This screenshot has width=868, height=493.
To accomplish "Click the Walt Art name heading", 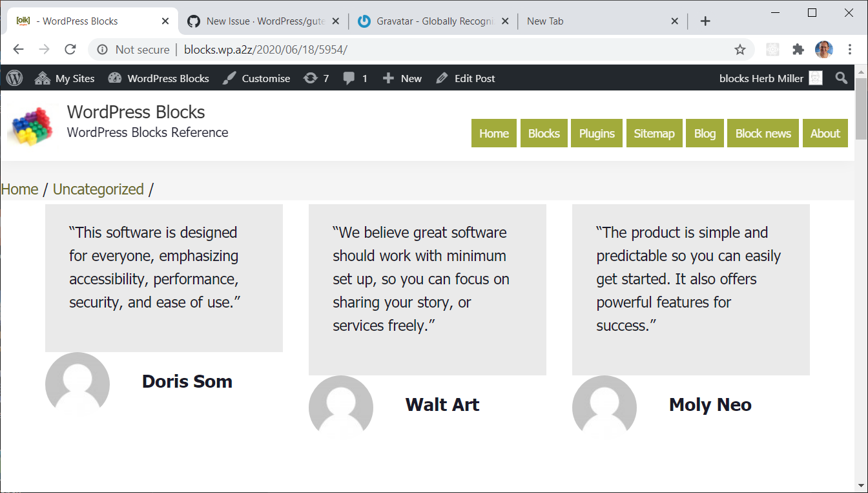I will (442, 404).
